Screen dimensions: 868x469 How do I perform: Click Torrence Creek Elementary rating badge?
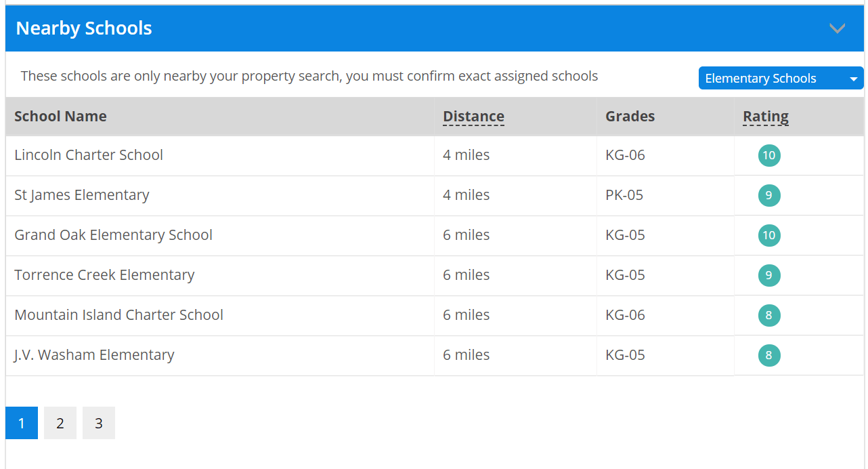point(769,276)
